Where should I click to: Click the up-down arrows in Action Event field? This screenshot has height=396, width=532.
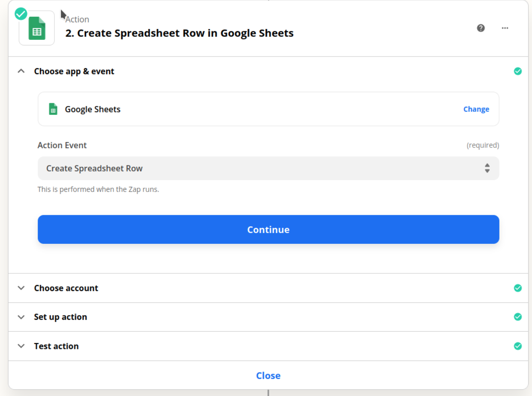pos(487,168)
